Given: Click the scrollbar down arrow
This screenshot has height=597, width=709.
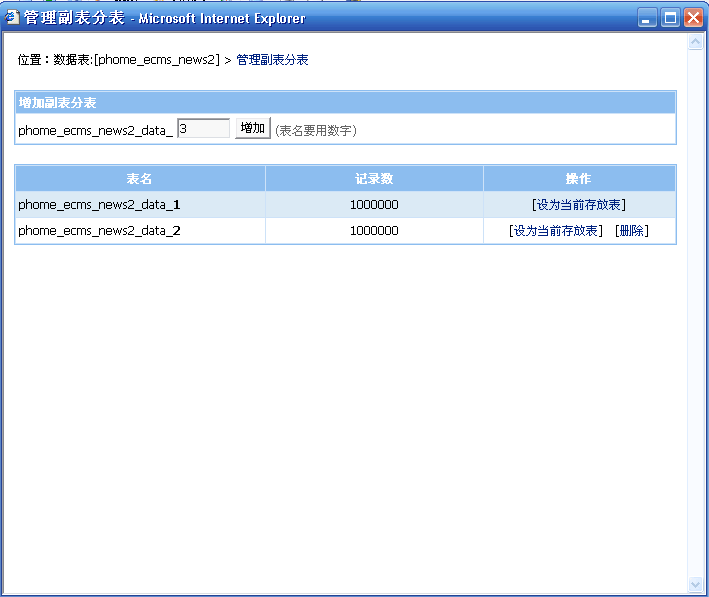Looking at the screenshot, I should [696, 584].
